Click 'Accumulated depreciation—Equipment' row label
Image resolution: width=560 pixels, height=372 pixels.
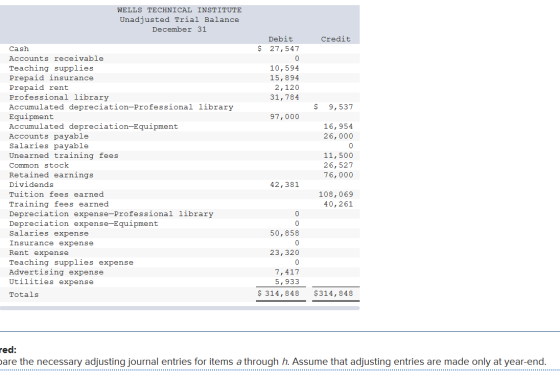93,126
